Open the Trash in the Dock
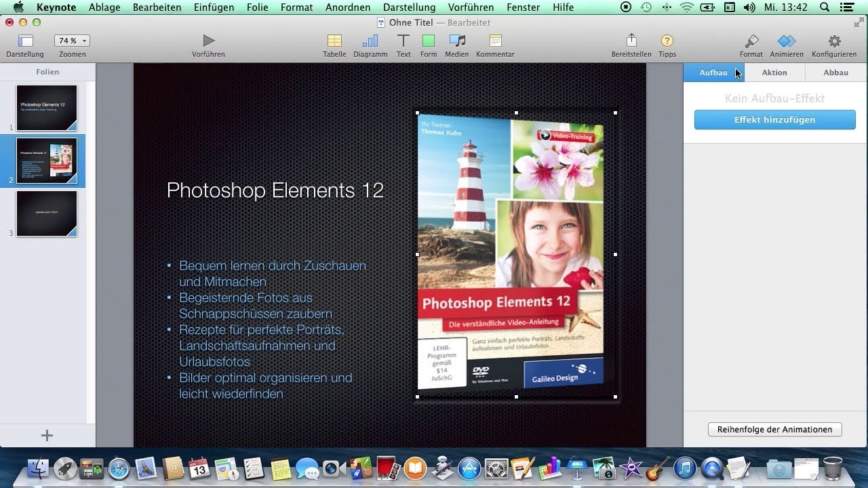Screen dimensions: 868x488 point(833,468)
